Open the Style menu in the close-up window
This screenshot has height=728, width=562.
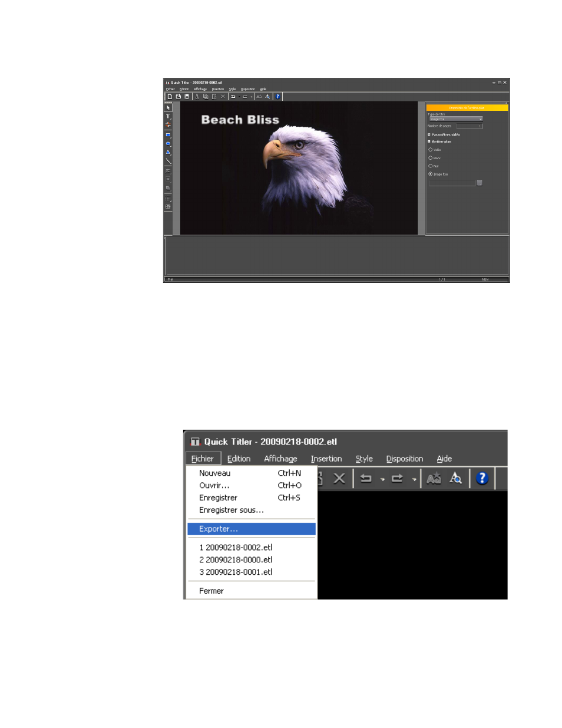click(364, 459)
